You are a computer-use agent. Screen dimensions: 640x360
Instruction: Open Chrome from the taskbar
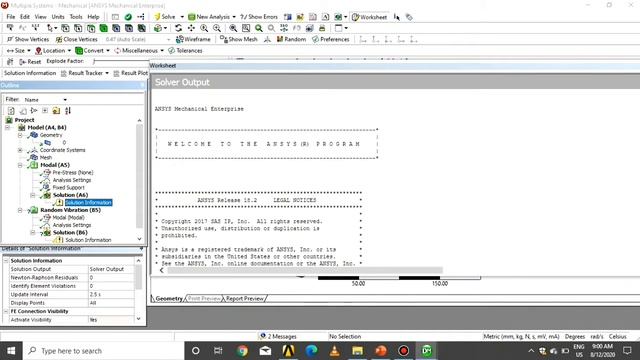point(242,351)
